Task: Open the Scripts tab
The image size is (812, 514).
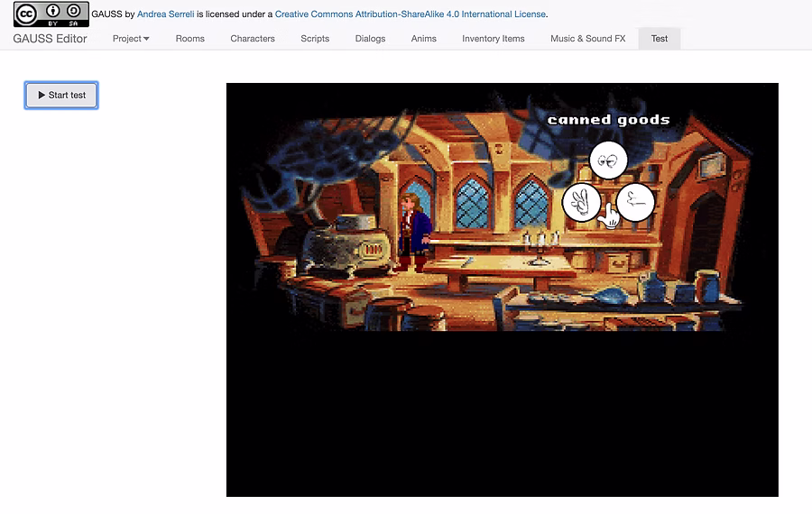Action: coord(315,38)
